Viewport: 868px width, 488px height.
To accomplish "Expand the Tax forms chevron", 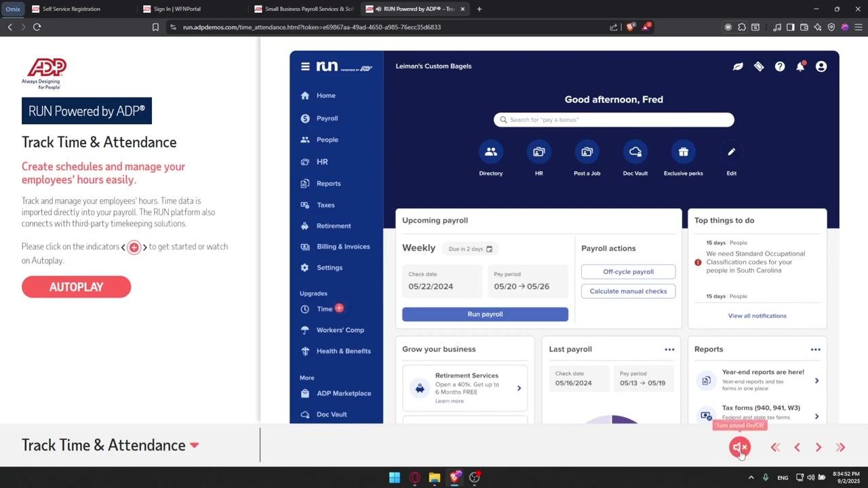I will (x=816, y=416).
